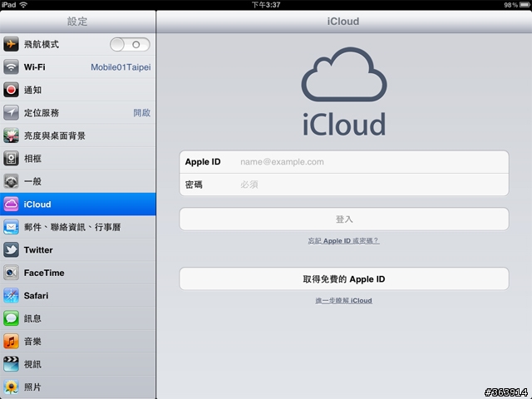Open the 訊息 settings row
The width and height of the screenshot is (532, 399).
coord(77,318)
